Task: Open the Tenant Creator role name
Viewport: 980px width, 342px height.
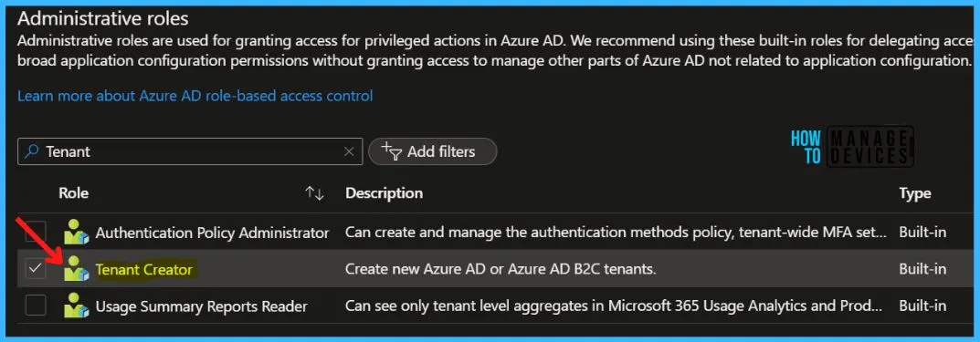Action: point(144,270)
